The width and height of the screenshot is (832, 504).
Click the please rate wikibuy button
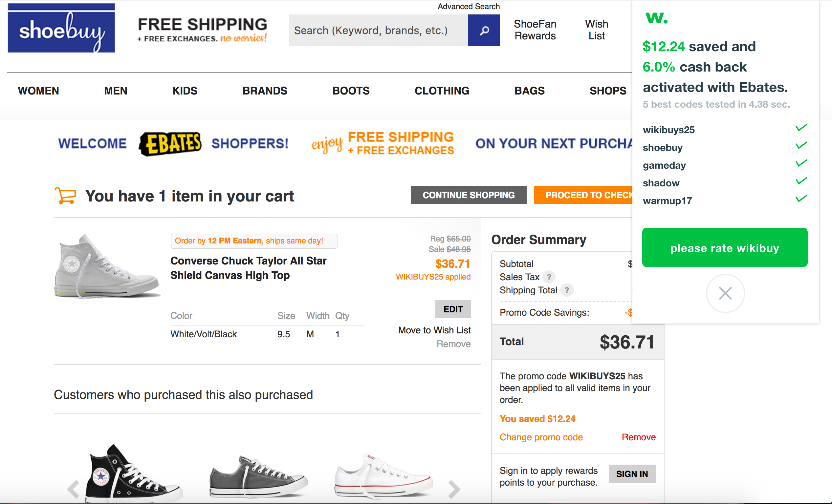click(x=725, y=248)
